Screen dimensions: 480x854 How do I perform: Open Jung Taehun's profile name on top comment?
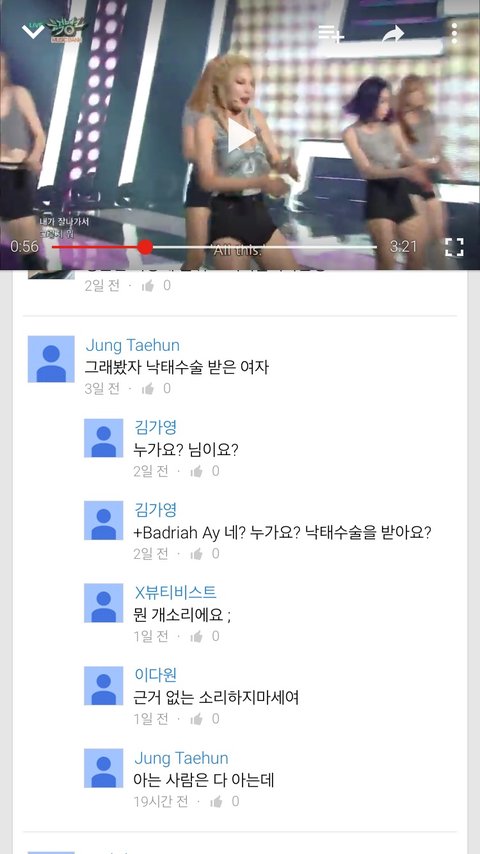point(132,345)
